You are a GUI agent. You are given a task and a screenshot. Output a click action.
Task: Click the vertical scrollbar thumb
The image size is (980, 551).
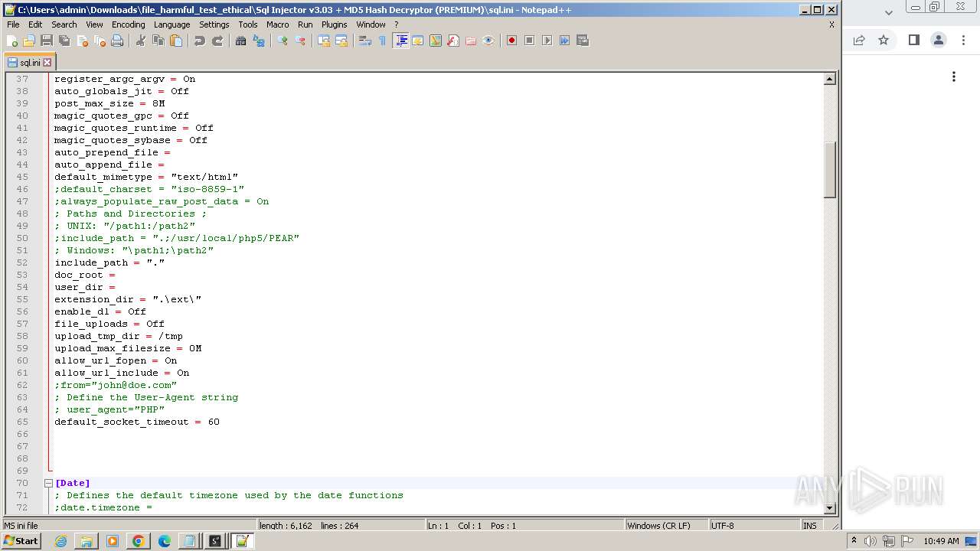tap(829, 170)
